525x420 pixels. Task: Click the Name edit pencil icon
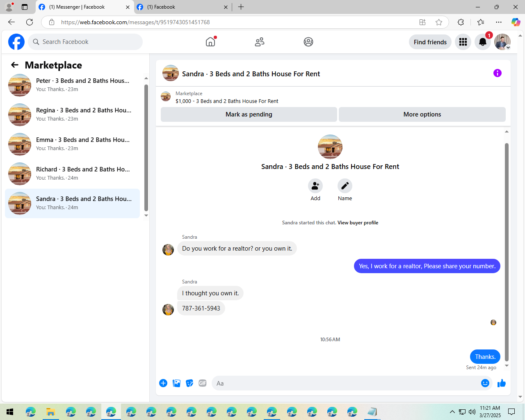tap(345, 186)
